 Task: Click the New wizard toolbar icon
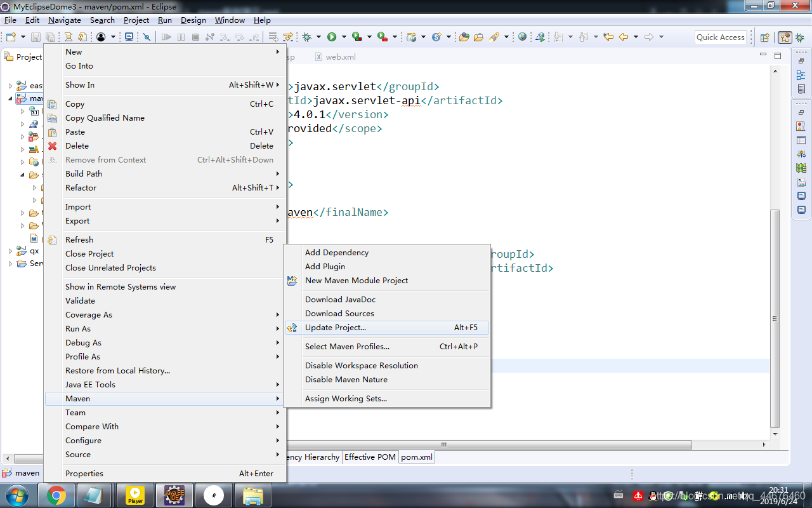coord(11,37)
